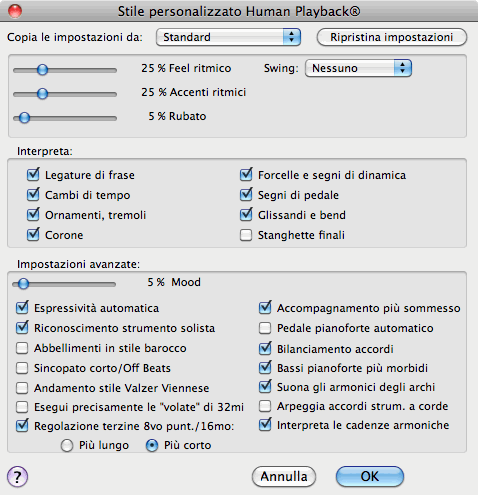
Task: Select the Più corto radio button
Action: [152, 445]
